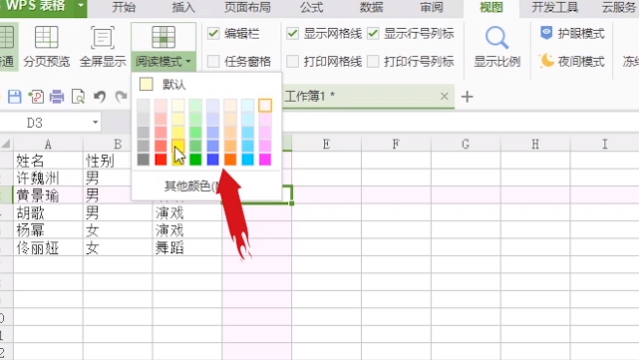639x360 pixels.
Task: Pick the bright orange swatch
Action: (x=230, y=159)
